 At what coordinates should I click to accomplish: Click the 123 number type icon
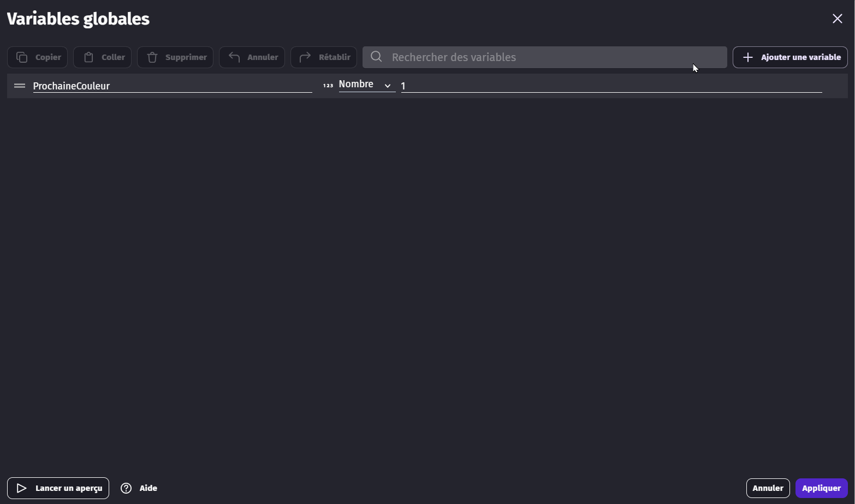(x=328, y=86)
